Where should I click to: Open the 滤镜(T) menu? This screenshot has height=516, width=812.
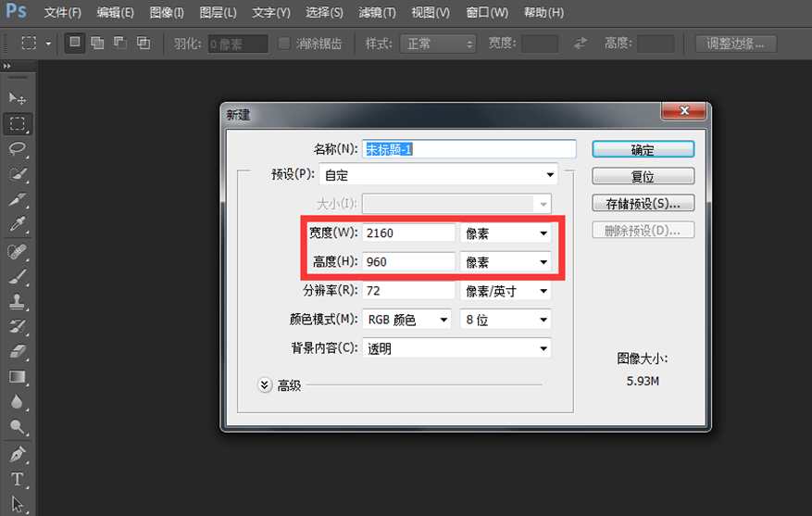point(377,12)
